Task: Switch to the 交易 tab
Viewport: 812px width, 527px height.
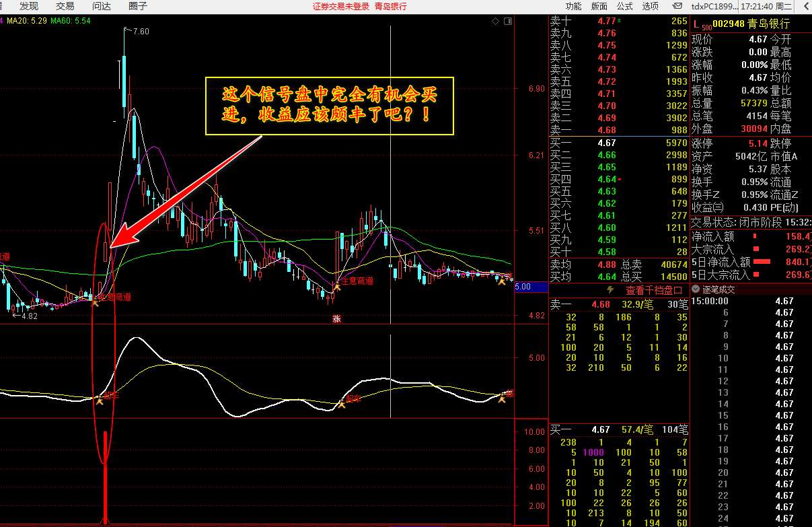Action: click(65, 6)
